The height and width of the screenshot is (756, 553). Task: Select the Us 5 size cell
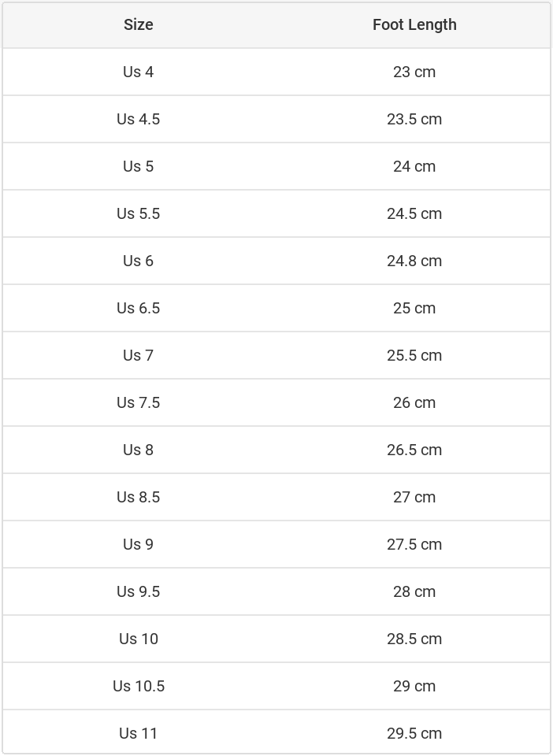point(138,166)
